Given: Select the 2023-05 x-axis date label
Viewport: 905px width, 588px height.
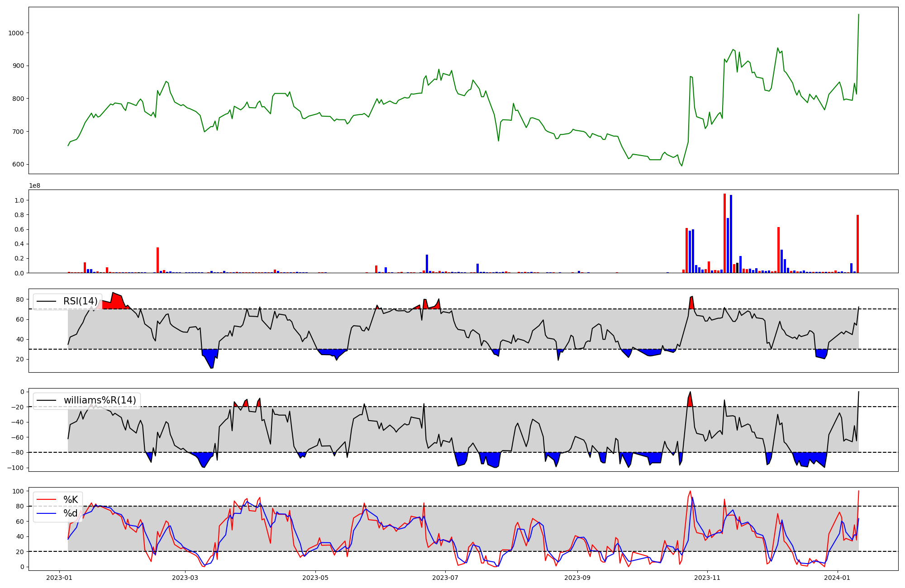Looking at the screenshot, I should click(315, 578).
